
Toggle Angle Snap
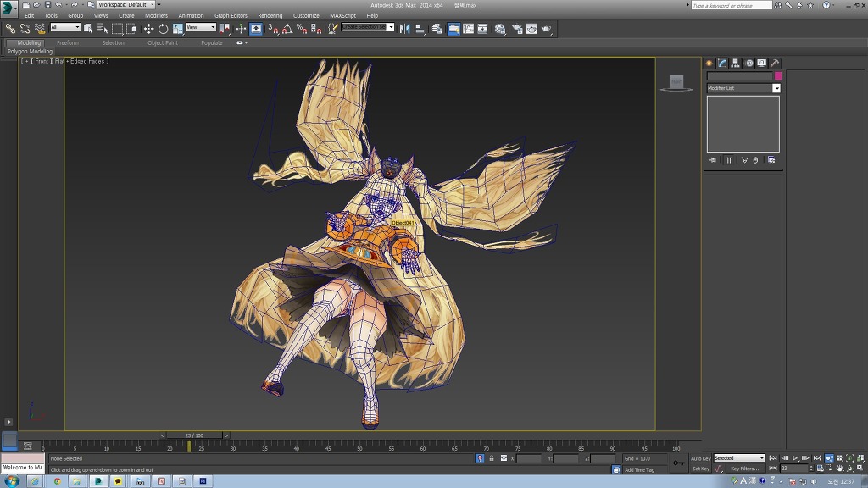(287, 28)
